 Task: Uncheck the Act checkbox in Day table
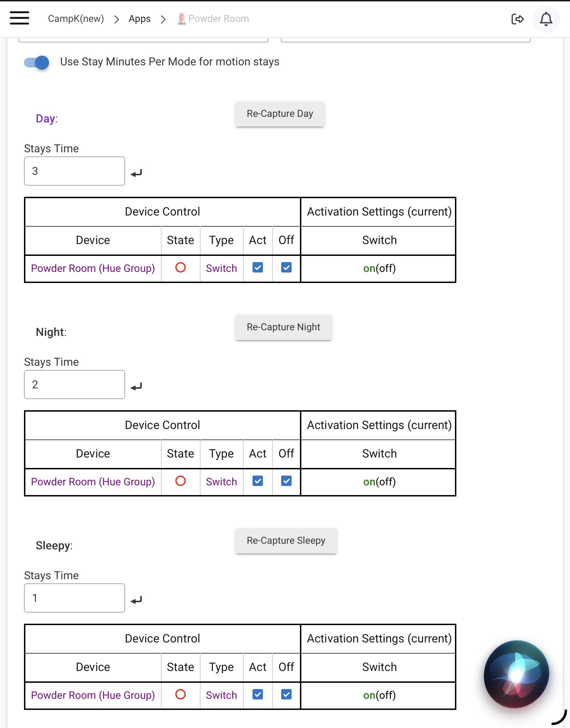pos(258,268)
